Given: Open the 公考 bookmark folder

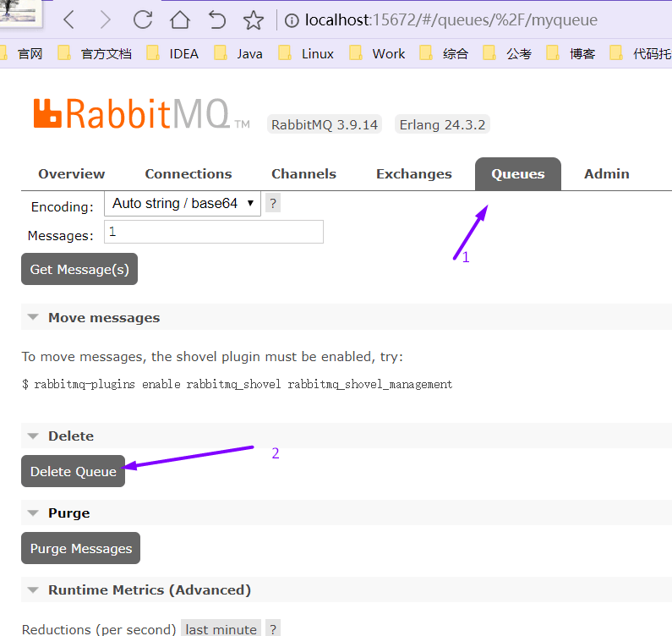Looking at the screenshot, I should (x=507, y=53).
